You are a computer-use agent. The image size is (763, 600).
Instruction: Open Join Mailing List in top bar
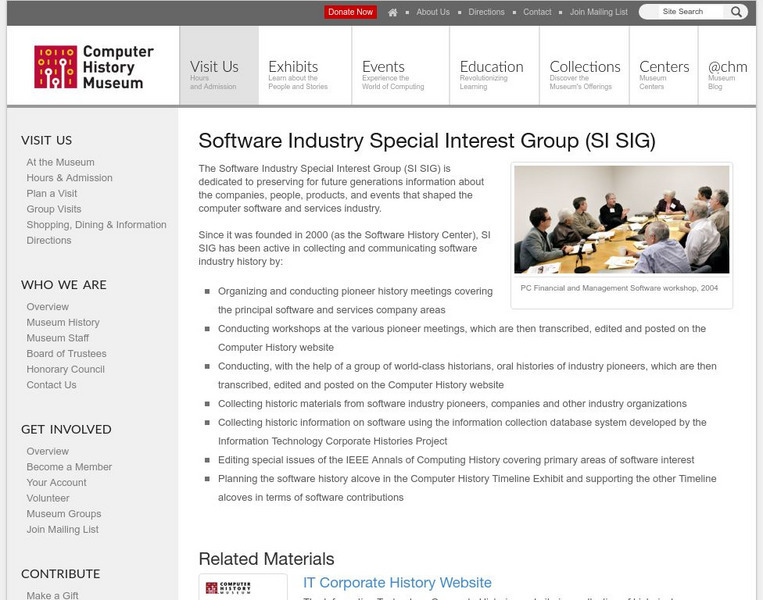click(x=599, y=12)
